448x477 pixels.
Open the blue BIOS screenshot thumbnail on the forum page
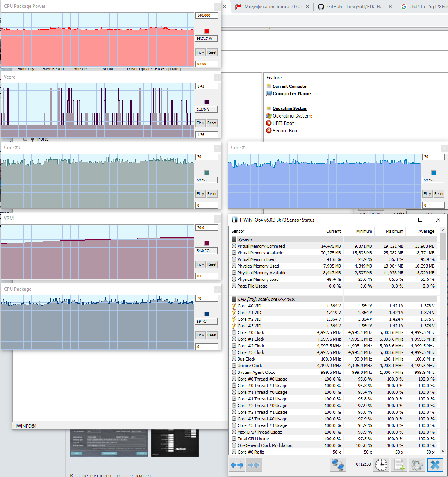[109, 443]
